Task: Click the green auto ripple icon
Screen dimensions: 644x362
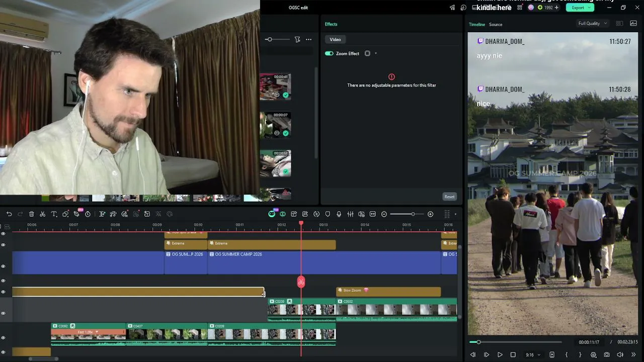Action: 283,214
